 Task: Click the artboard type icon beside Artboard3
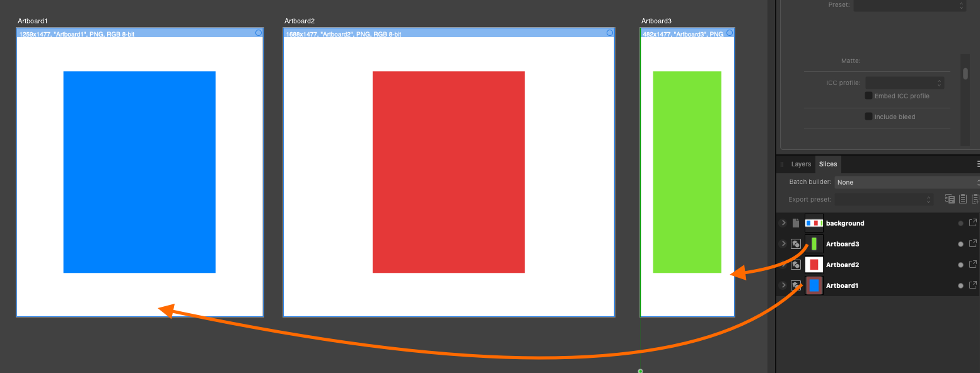click(x=796, y=244)
